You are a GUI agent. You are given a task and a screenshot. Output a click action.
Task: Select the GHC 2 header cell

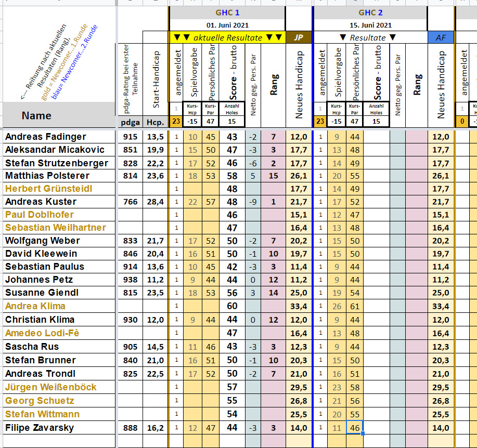click(x=370, y=13)
